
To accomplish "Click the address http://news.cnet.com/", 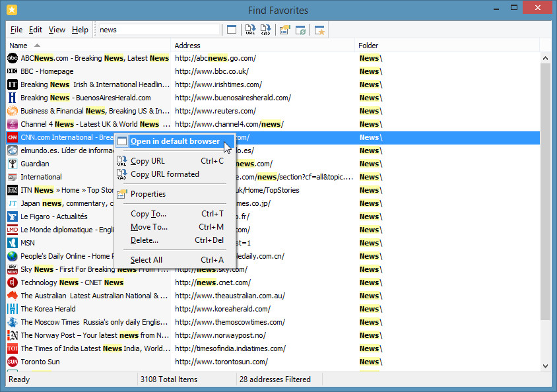I will click(213, 282).
